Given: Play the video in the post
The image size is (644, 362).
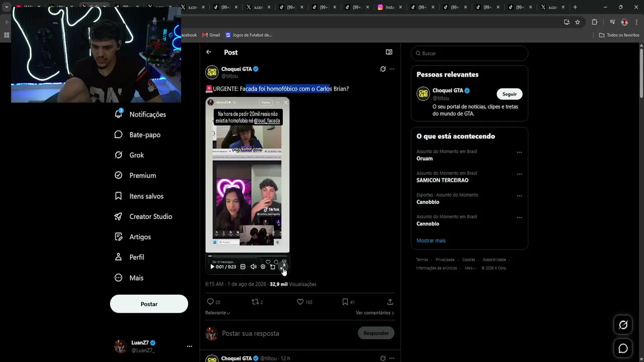Looking at the screenshot, I should [x=212, y=267].
